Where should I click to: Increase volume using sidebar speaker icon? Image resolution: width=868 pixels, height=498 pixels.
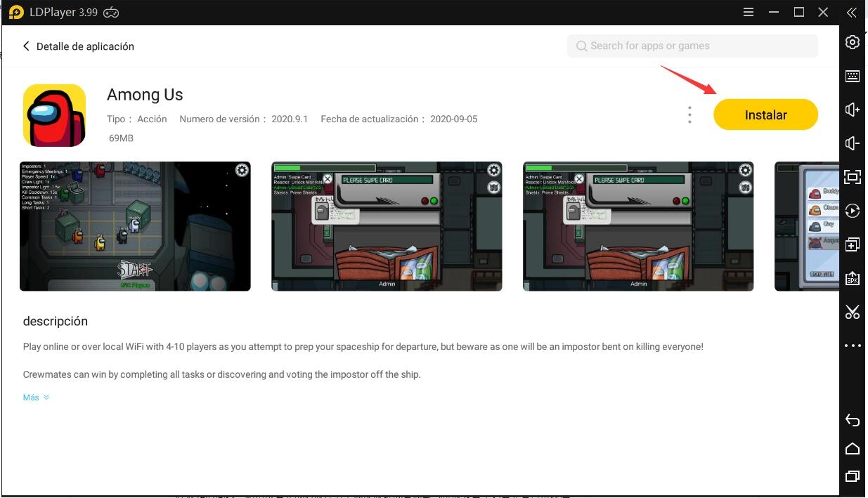(853, 110)
